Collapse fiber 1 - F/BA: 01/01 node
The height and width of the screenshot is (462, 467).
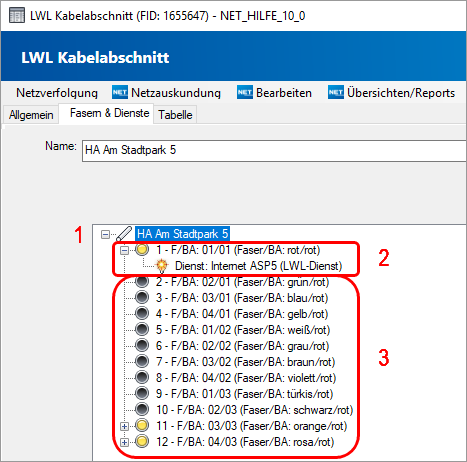point(124,250)
